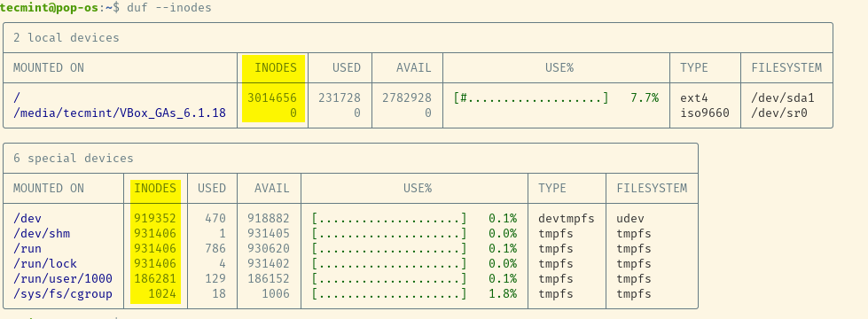
Task: Click available value 2782928
Action: (407, 97)
